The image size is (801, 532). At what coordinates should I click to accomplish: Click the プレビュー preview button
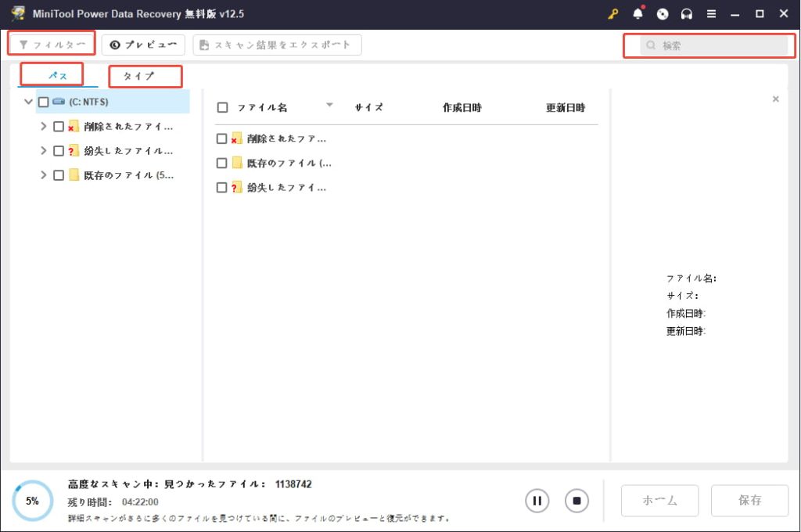143,45
